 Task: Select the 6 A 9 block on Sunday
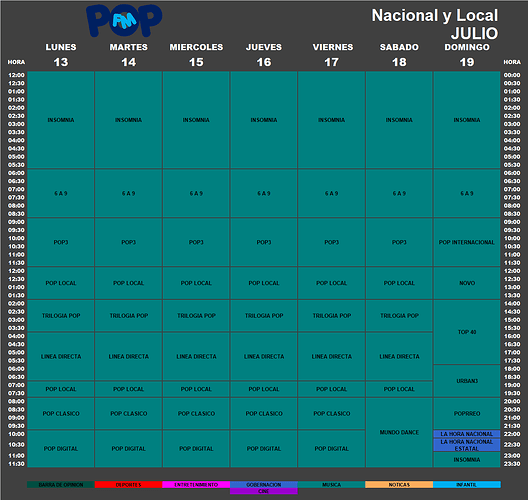(467, 193)
